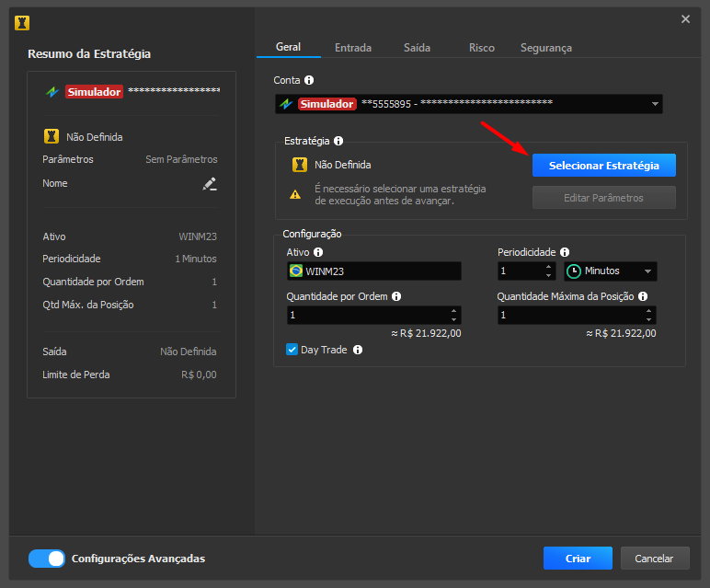710x588 pixels.
Task: Click the '1 Minutos' value in summary
Action: (x=196, y=259)
